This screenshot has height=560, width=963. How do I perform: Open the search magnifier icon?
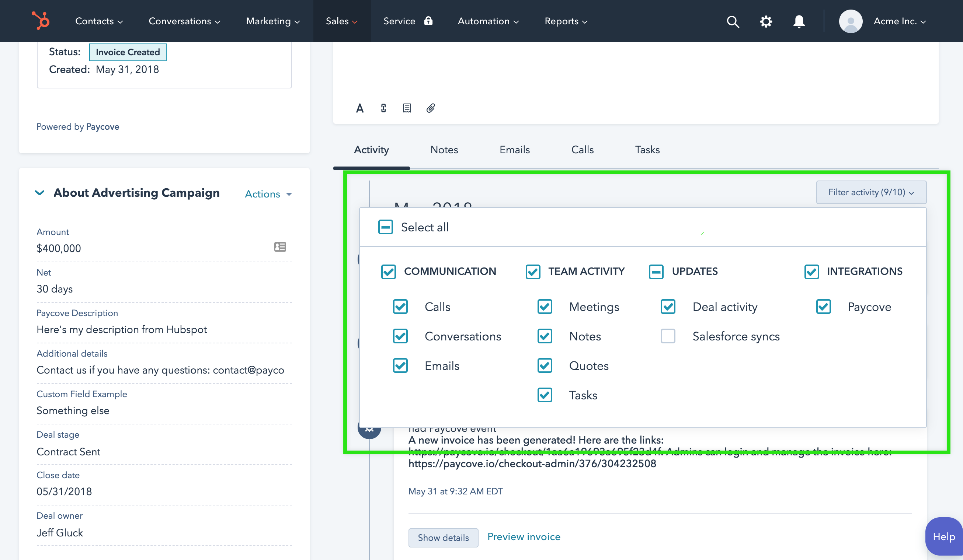pyautogui.click(x=733, y=21)
